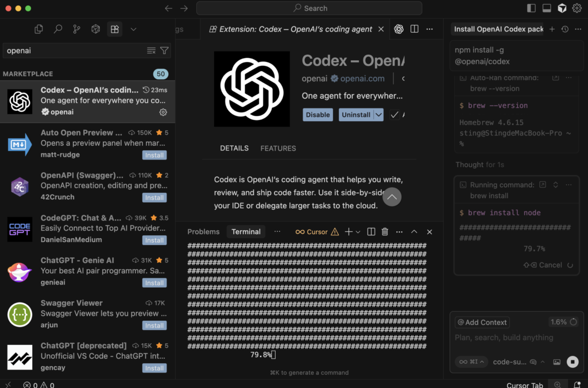Toggle the bottom panel visibility
This screenshot has height=388, width=588.
[x=547, y=8]
